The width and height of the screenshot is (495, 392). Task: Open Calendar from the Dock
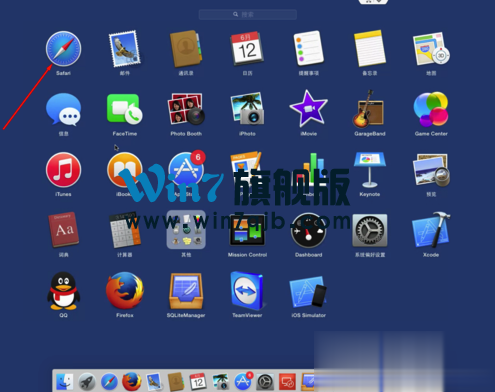[198, 382]
